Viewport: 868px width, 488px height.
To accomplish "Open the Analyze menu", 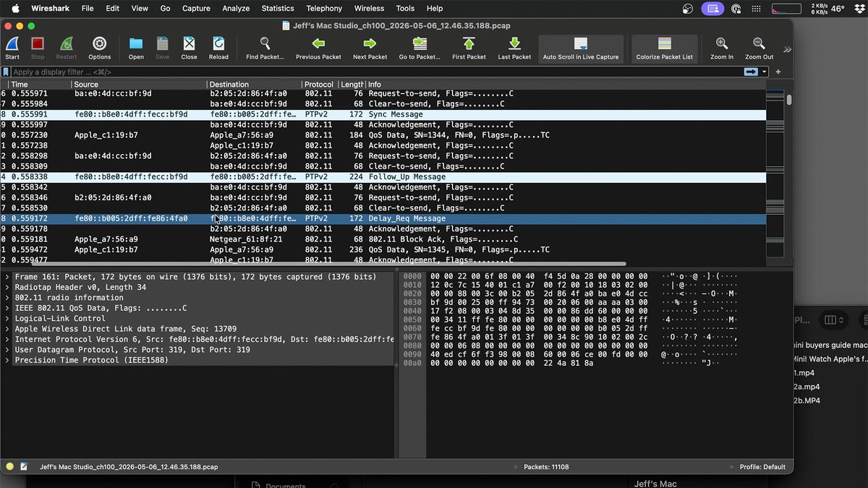I will pyautogui.click(x=236, y=9).
